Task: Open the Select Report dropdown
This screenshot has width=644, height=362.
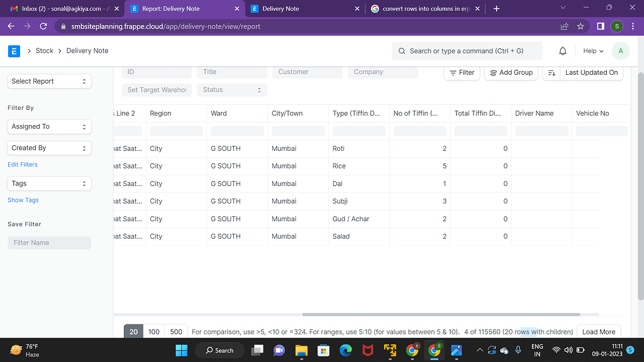Action: 49,81
